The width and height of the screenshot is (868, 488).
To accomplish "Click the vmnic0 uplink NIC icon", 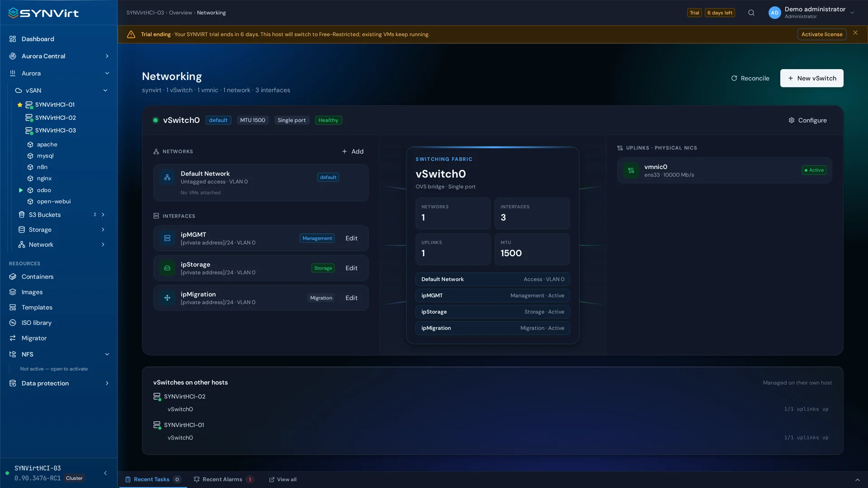I will click(631, 170).
